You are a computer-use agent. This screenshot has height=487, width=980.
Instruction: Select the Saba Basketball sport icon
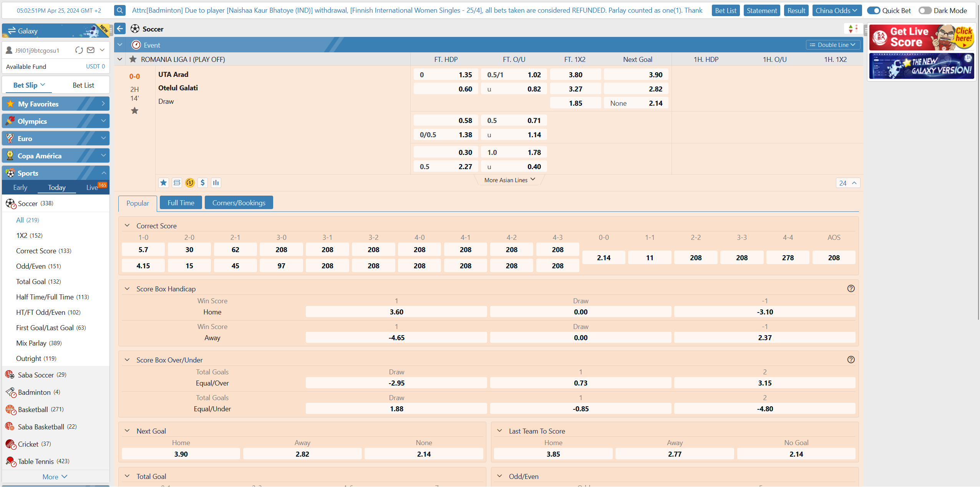click(10, 426)
